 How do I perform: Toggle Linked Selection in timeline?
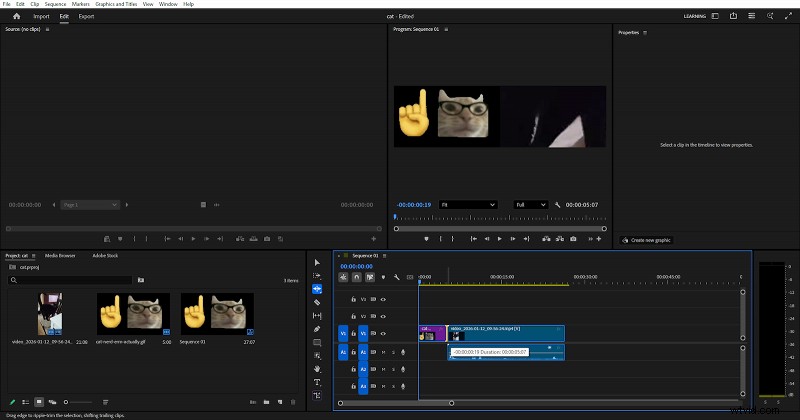tap(370, 277)
